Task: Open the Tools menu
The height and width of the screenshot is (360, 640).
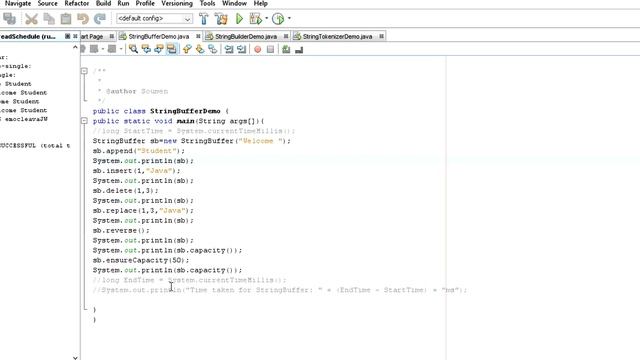Action: [x=207, y=4]
